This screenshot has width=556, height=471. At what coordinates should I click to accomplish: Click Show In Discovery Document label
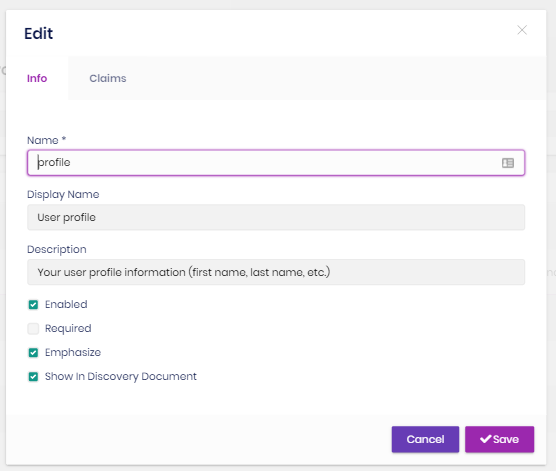point(121,376)
